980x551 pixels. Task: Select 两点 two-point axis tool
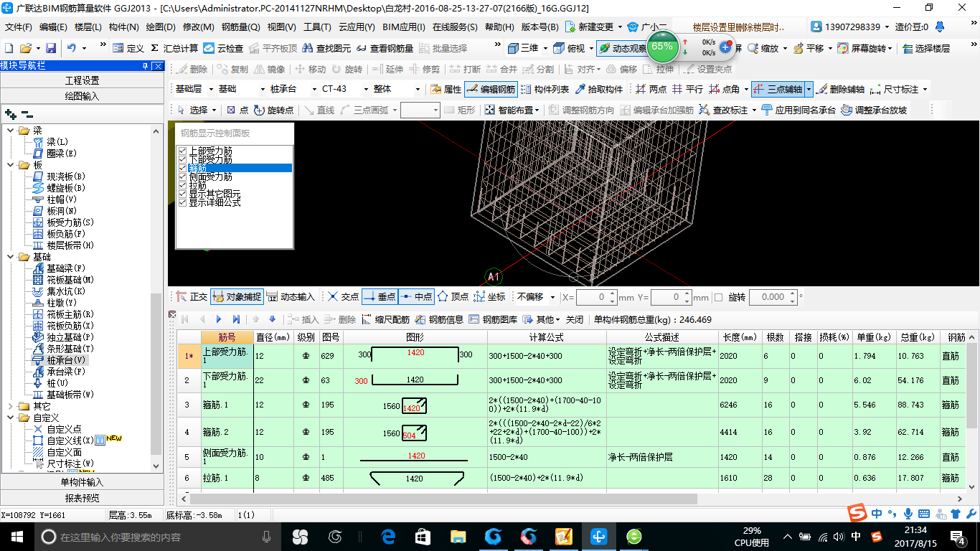point(651,90)
